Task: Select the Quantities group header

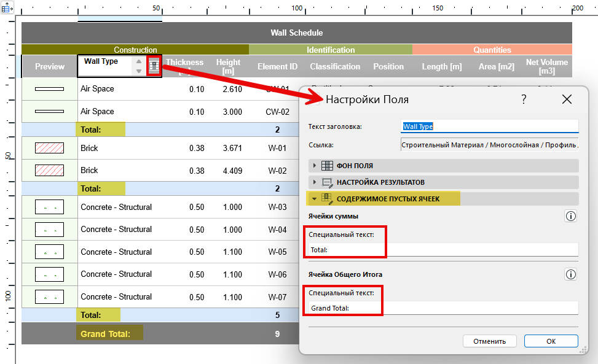Action: tap(492, 50)
